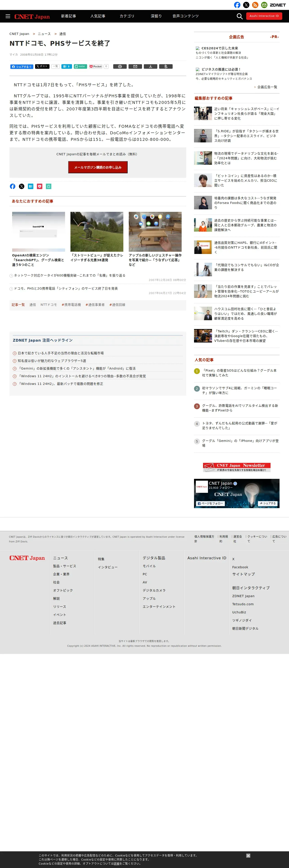Open Facebook icon in top bar

point(237,5)
